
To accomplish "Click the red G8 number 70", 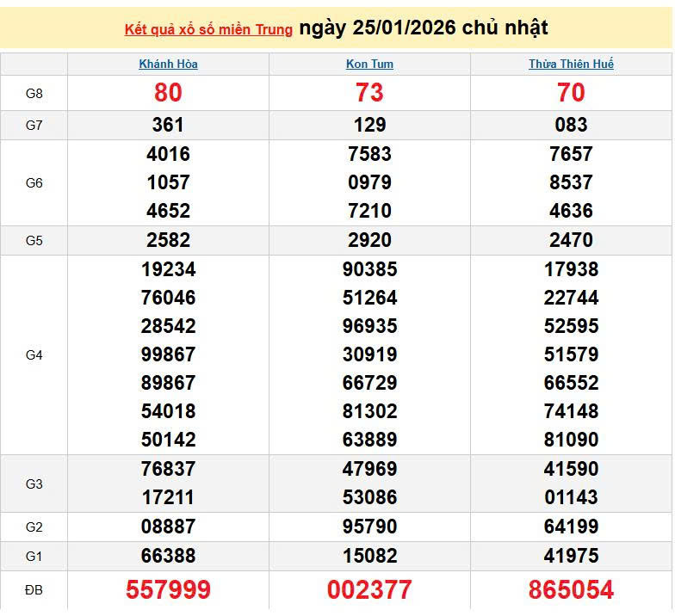I will [571, 93].
